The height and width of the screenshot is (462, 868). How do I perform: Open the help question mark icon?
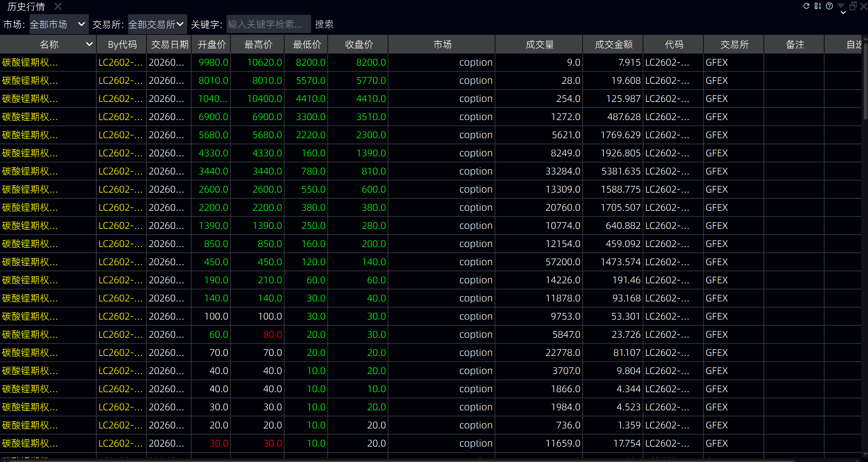(829, 6)
